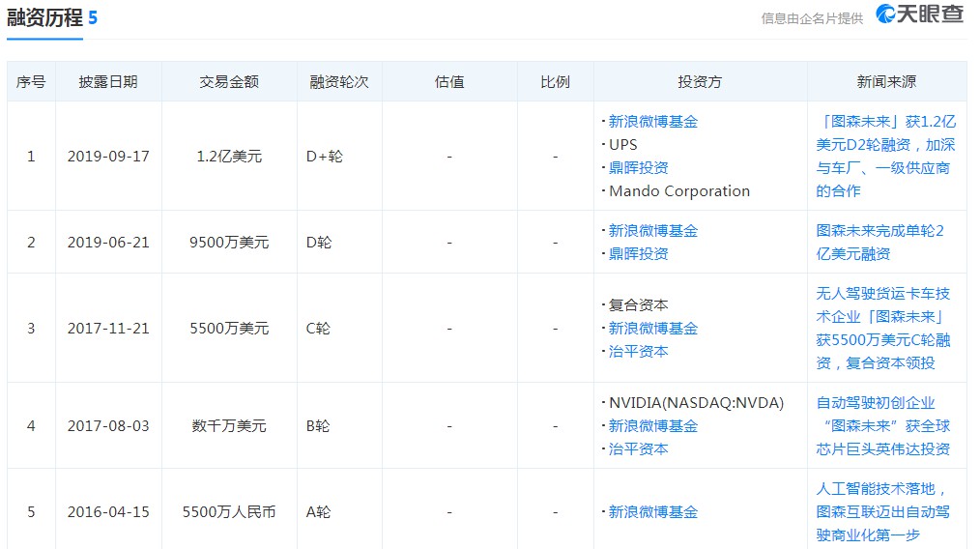Viewport: 980px width, 549px height.
Task: Open news link 人工智能技术落地 图森互联
Action: (x=883, y=512)
